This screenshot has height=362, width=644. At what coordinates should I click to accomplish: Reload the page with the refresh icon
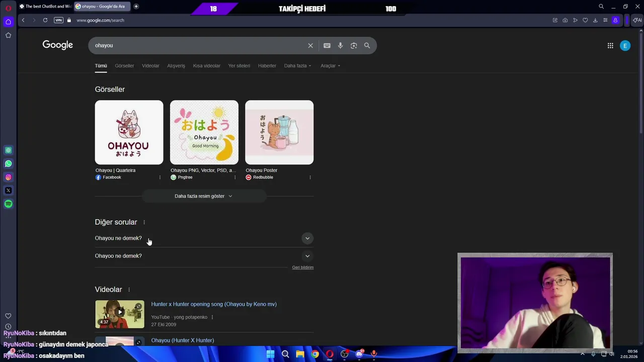coord(45,20)
